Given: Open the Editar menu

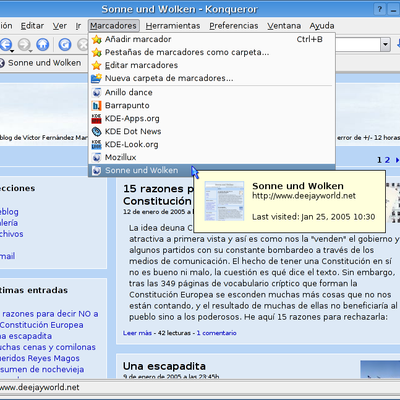Looking at the screenshot, I should (x=32, y=26).
